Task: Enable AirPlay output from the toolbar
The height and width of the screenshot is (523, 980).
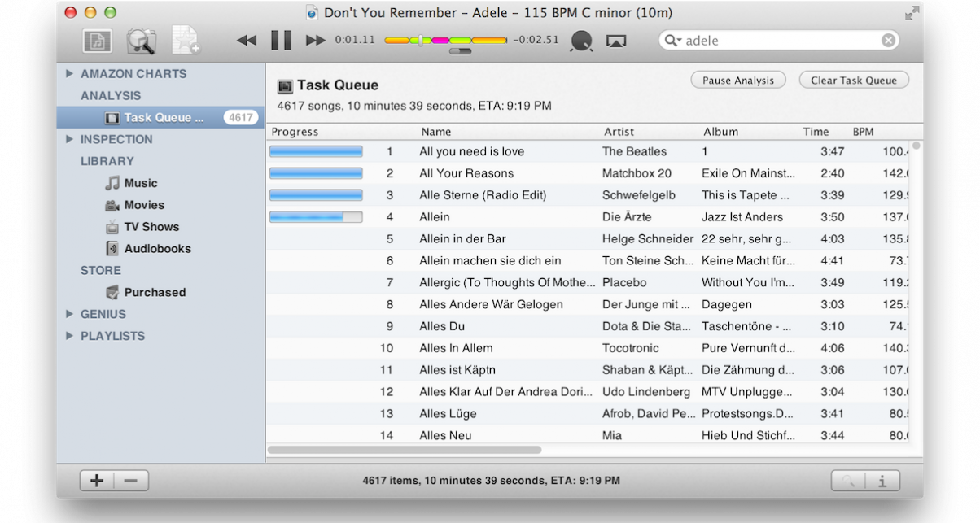Action: pos(616,41)
